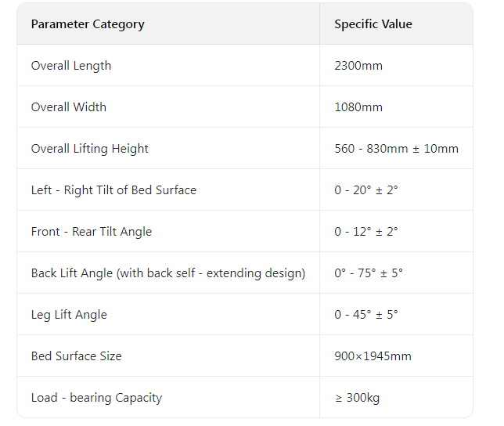Image resolution: width=504 pixels, height=426 pixels.
Task: Select the Bed Surface Size cell
Action: pos(77,356)
